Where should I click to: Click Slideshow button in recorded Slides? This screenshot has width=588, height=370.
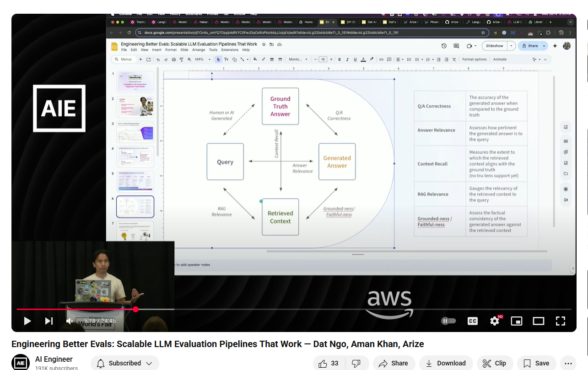[494, 46]
